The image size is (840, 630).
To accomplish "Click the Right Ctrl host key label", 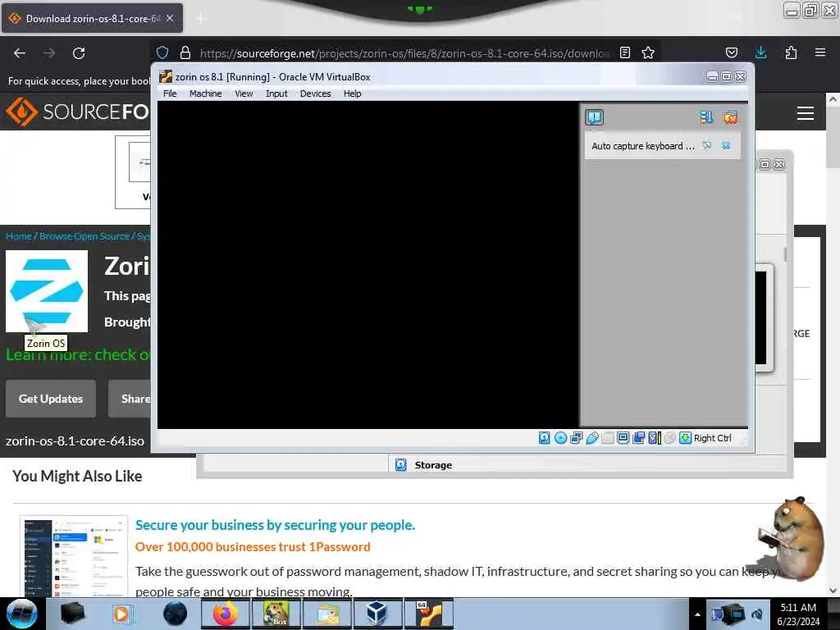I will coord(713,438).
